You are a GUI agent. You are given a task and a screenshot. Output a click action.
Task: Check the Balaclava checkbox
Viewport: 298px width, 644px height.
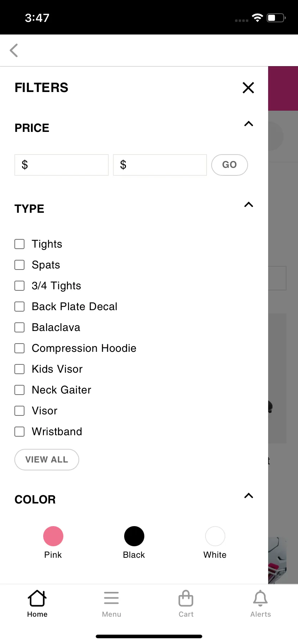click(x=19, y=327)
